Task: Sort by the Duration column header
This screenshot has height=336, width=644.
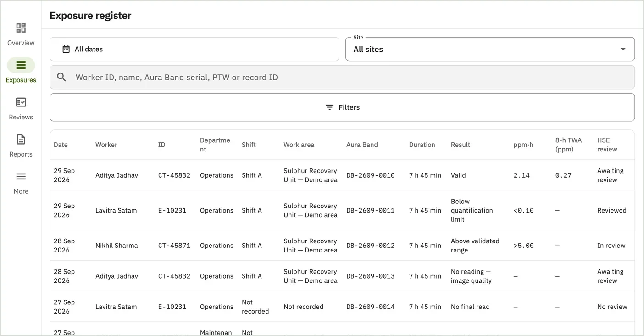Action: click(422, 145)
